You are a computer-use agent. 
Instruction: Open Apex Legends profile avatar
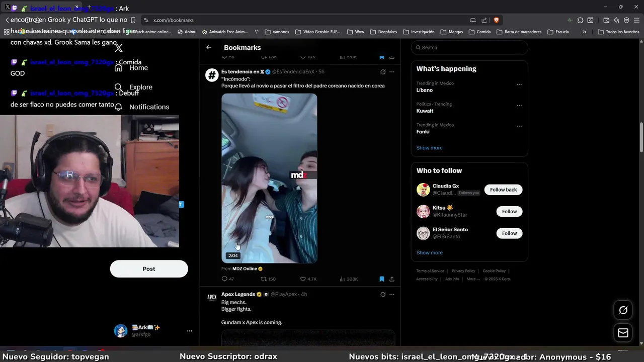pyautogui.click(x=212, y=297)
